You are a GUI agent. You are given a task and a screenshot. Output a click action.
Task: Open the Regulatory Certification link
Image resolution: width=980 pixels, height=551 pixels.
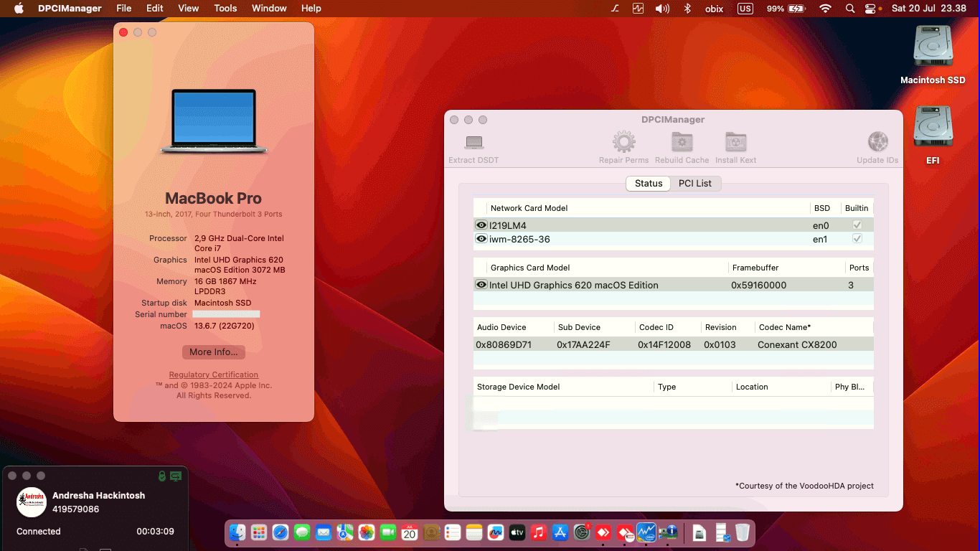click(x=213, y=375)
